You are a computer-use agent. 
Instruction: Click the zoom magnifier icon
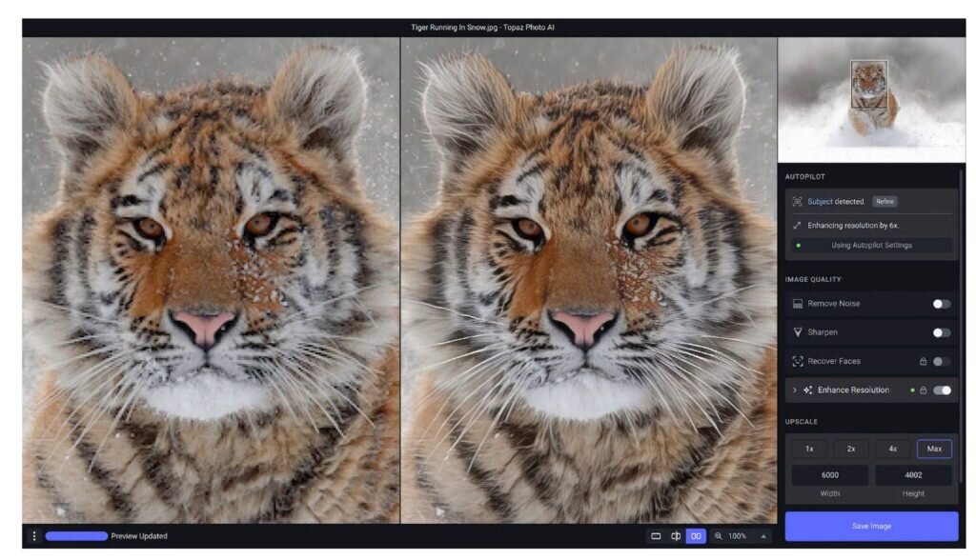tap(719, 536)
